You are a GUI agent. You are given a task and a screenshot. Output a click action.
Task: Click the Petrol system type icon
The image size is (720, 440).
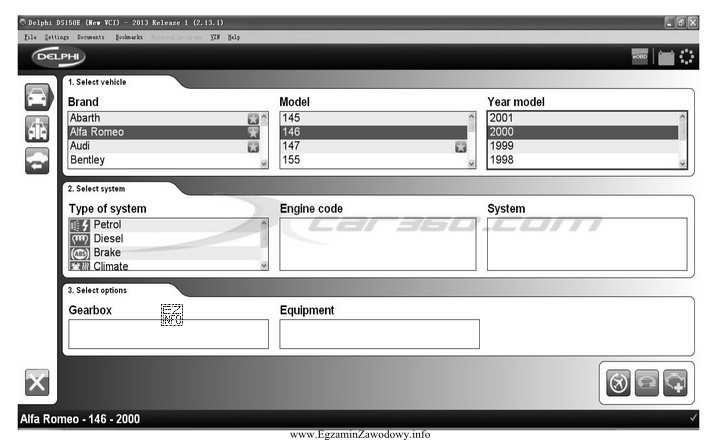click(x=79, y=225)
